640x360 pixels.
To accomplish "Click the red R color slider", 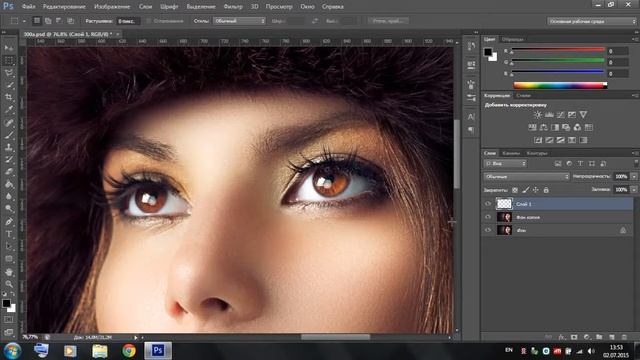I will [558, 49].
